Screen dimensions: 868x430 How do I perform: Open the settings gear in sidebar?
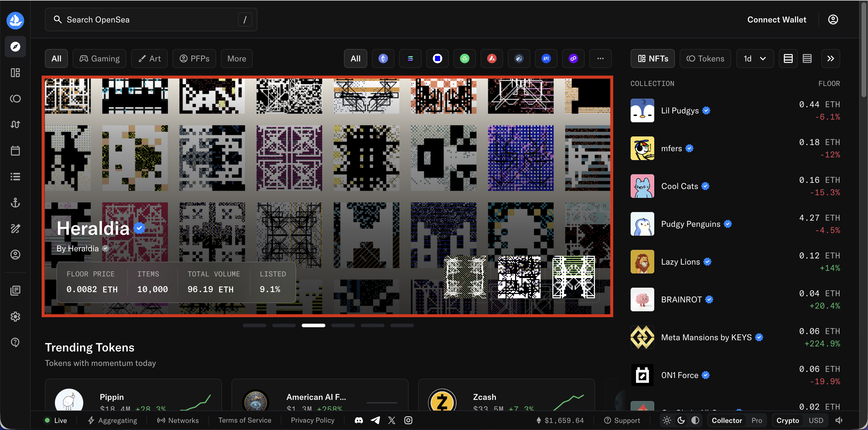(x=15, y=316)
